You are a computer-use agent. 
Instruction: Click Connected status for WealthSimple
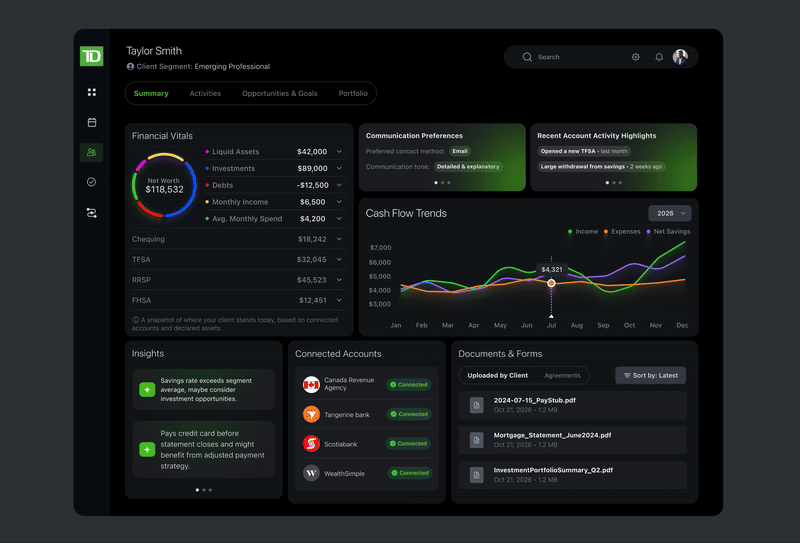(x=410, y=473)
